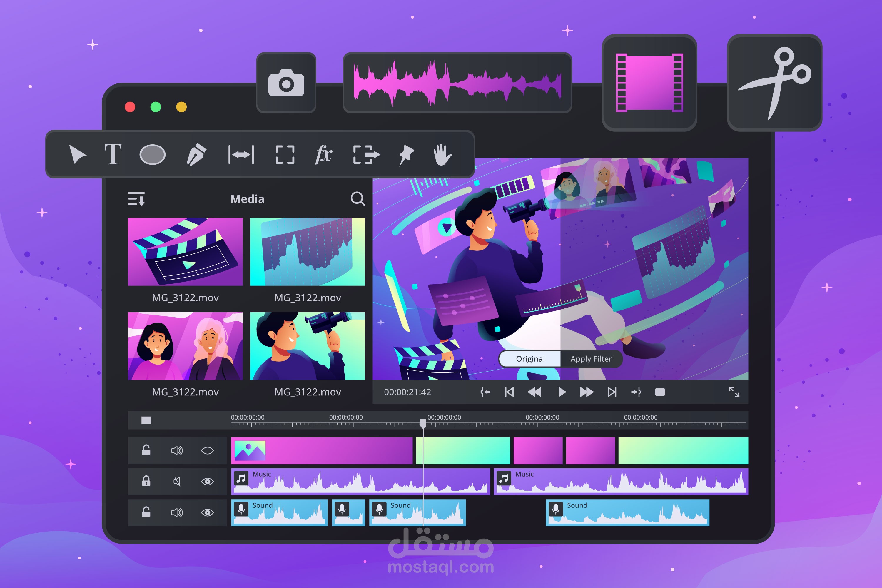Fast forward the preview playback
882x588 pixels.
[587, 392]
